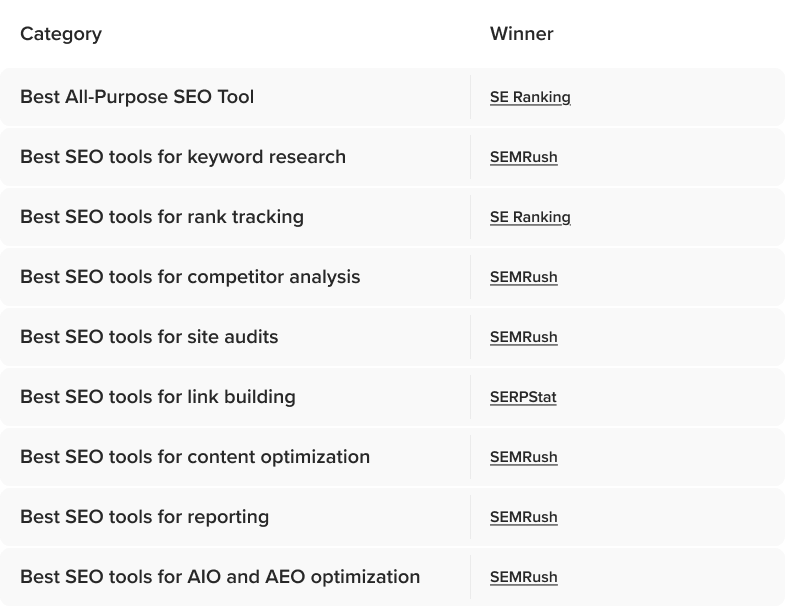Select 'Best SEO tools for content optimization' cell
Image resolution: width=785 pixels, height=606 pixels.
[x=195, y=457]
